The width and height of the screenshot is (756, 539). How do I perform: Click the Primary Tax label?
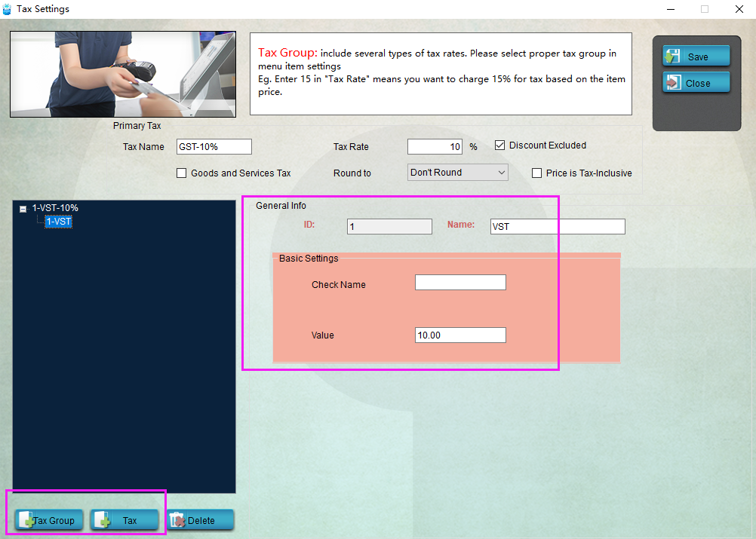137,126
